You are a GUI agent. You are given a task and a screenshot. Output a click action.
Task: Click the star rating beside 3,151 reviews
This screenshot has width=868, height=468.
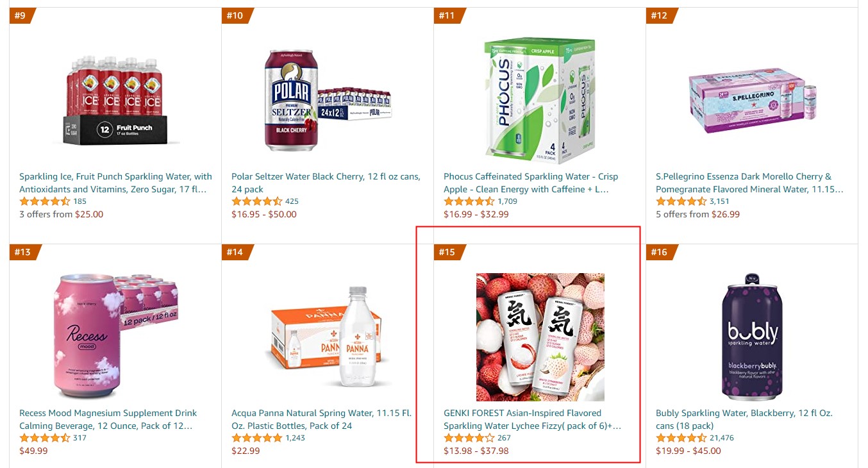pos(681,201)
